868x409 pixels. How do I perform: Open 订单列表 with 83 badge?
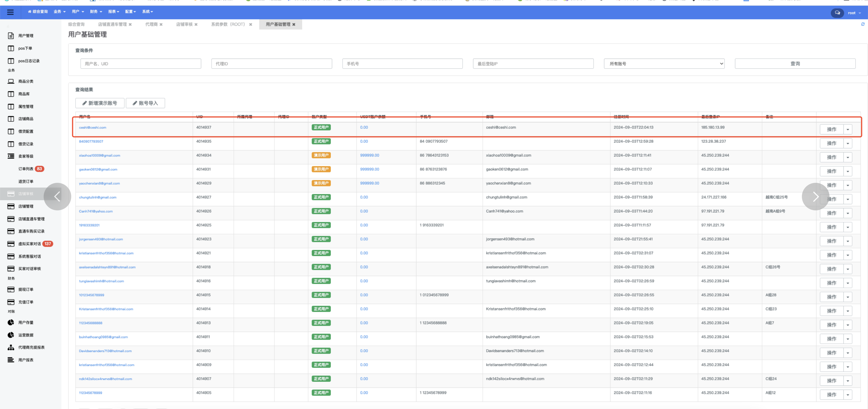[x=26, y=169]
